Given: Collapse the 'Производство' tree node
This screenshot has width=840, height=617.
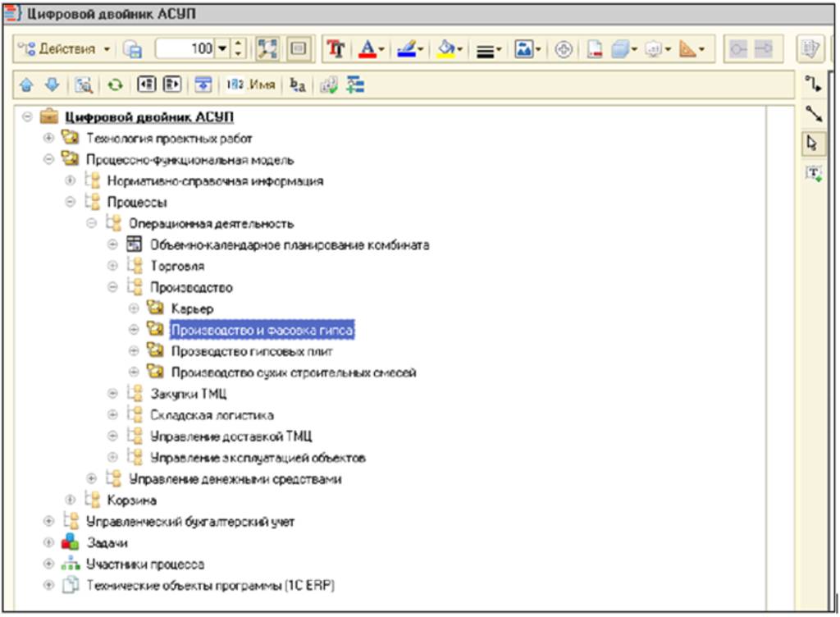Looking at the screenshot, I should (113, 287).
